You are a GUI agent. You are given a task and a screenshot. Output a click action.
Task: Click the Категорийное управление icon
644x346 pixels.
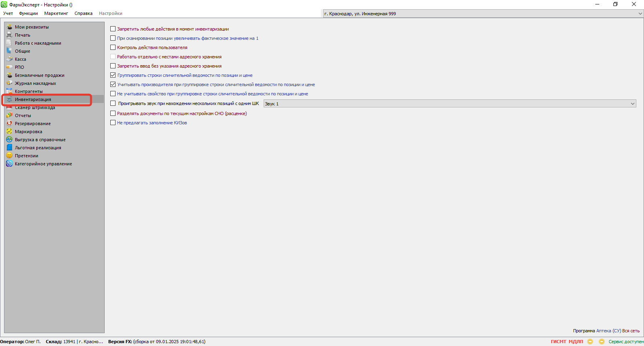point(9,164)
